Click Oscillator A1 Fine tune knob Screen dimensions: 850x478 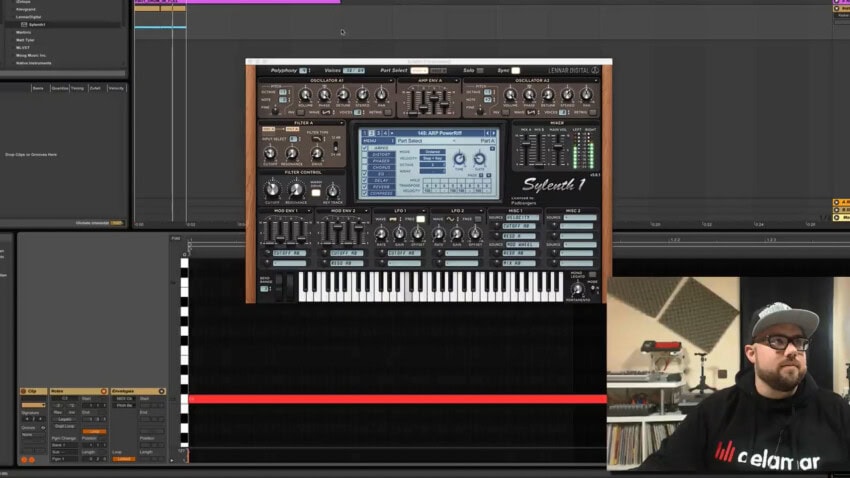(276, 111)
